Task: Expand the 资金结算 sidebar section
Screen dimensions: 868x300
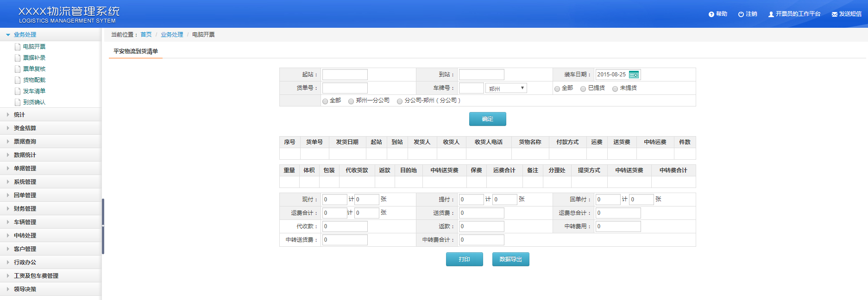Action: (x=25, y=128)
